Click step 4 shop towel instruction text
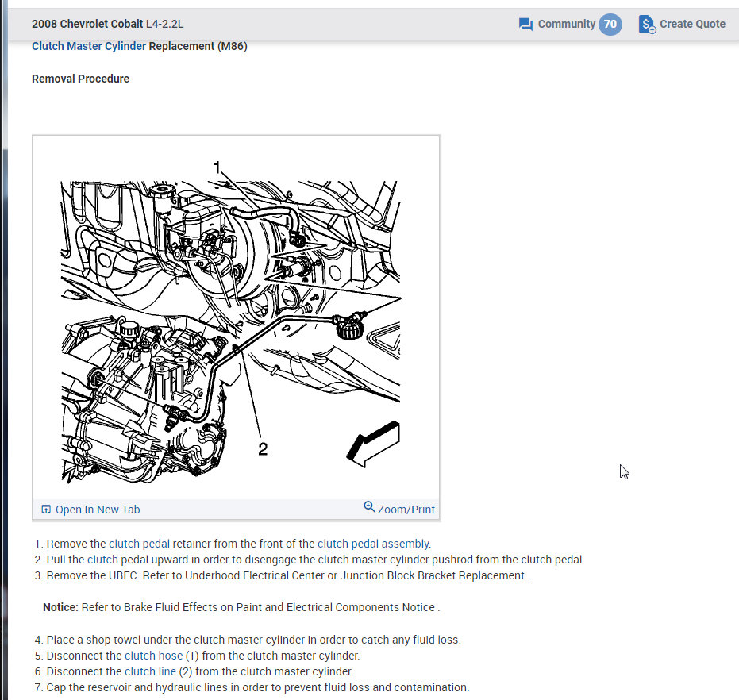The width and height of the screenshot is (739, 700). 248,640
